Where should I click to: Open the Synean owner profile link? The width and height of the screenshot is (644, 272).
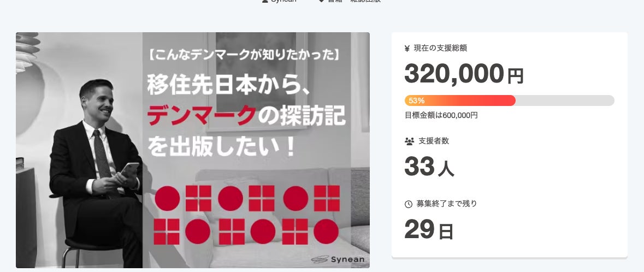283,1
